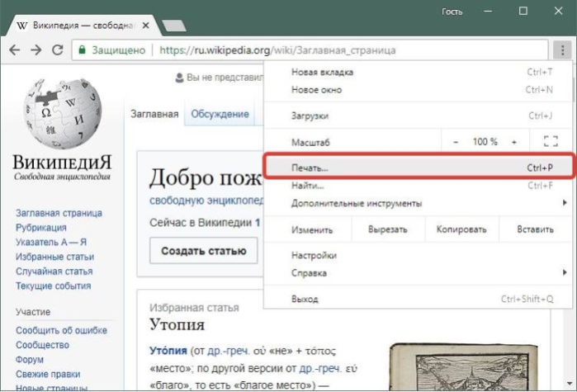Click the 100 % zoom value
577x392 pixels.
[485, 142]
